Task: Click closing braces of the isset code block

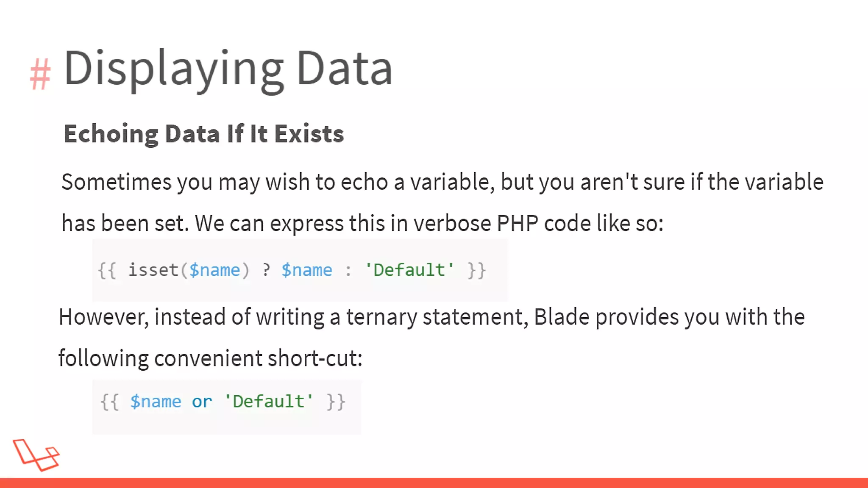Action: tap(476, 270)
